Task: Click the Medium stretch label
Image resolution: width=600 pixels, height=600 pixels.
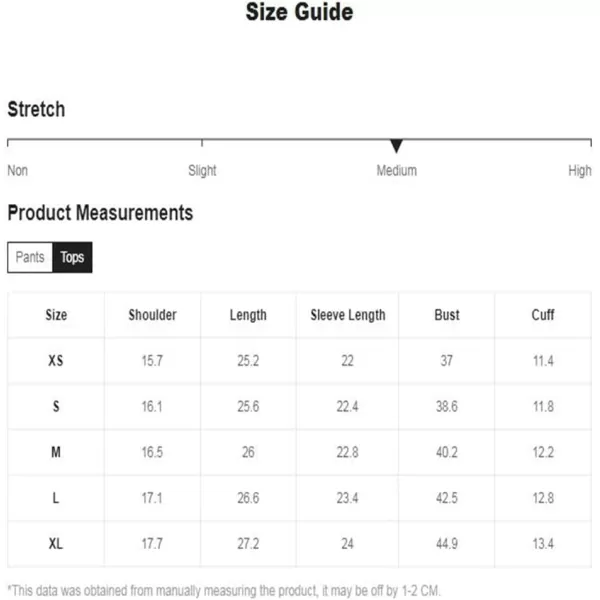Action: point(396,171)
